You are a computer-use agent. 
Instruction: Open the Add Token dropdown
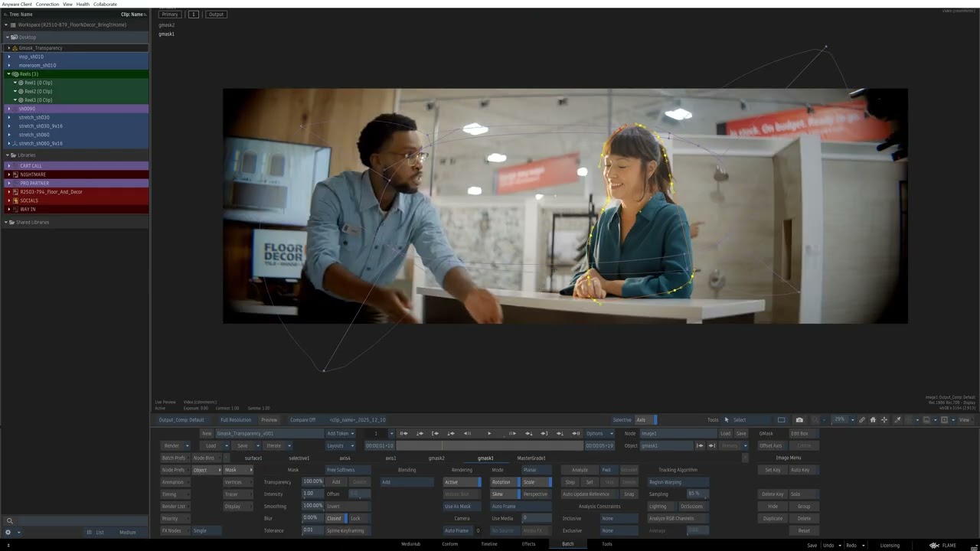(341, 434)
